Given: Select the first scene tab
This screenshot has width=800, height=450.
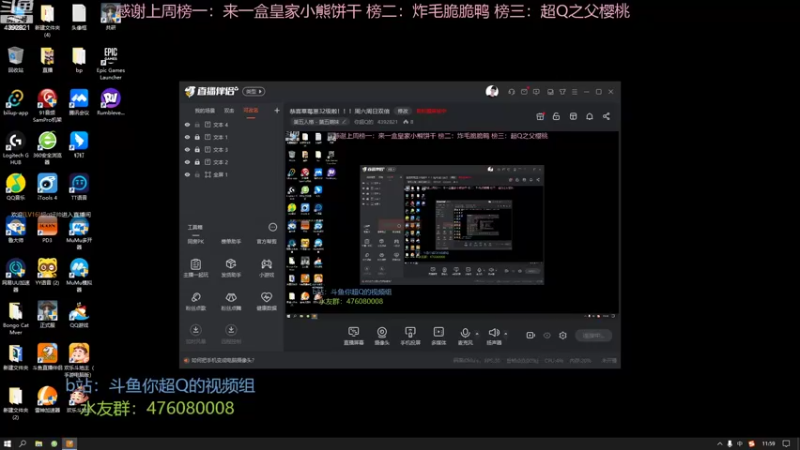Looking at the screenshot, I should [204, 111].
